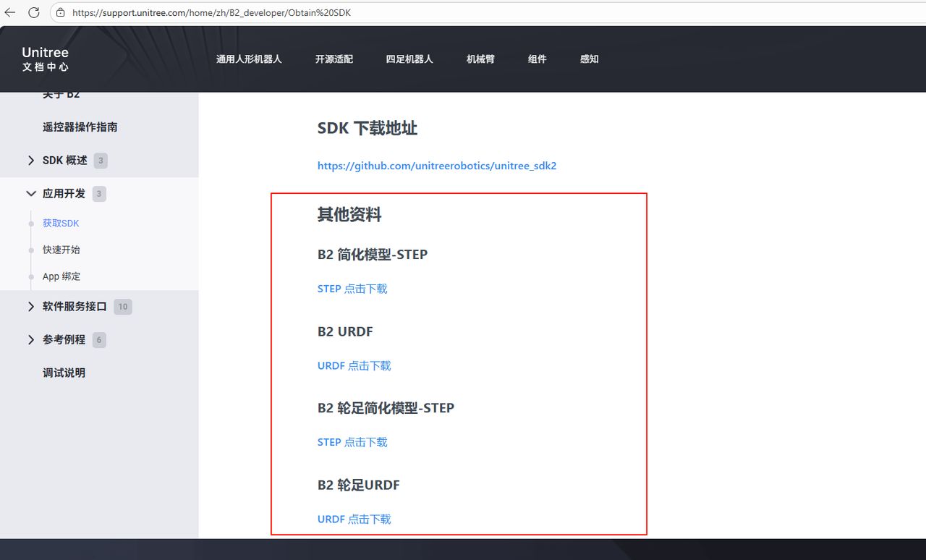Image resolution: width=926 pixels, height=560 pixels.
Task: Download STEP under B2 轮足简化模型-STEP
Action: (x=352, y=442)
